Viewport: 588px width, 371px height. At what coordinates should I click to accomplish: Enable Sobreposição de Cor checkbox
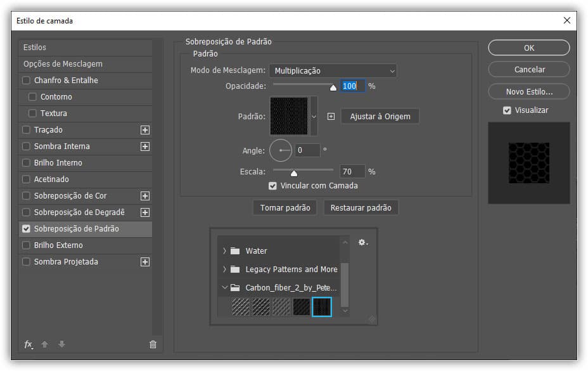tap(26, 196)
